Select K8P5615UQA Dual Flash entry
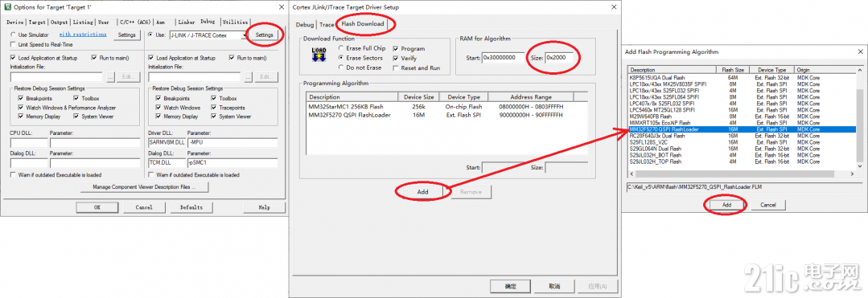Screen dimensions: 868x298 (x=742, y=77)
